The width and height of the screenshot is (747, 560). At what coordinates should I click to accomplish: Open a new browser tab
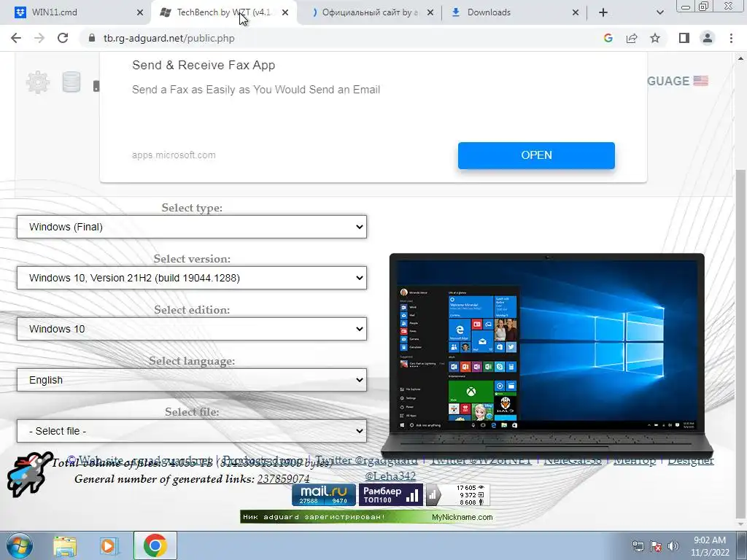(603, 12)
